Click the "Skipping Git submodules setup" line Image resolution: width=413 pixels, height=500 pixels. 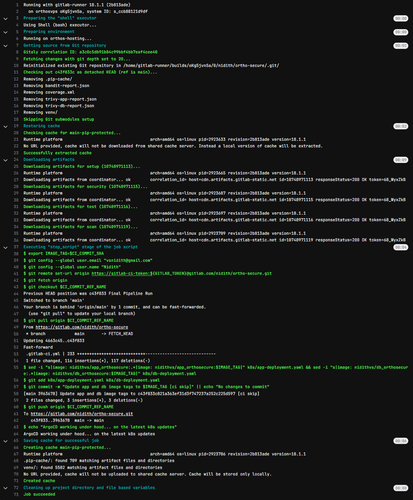click(59, 119)
